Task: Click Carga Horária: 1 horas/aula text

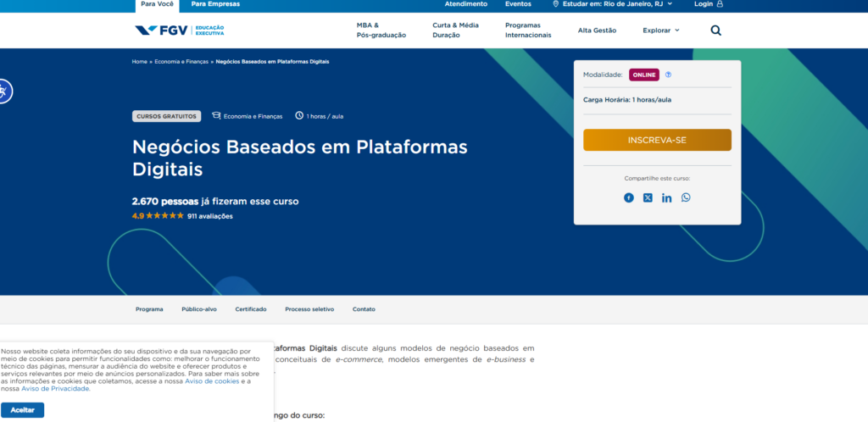Action: (x=627, y=100)
